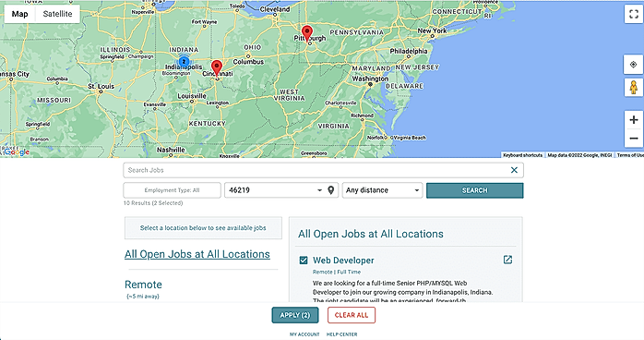Open the Employment Type: All filter
Screen dimensions: 644x340
click(x=173, y=190)
